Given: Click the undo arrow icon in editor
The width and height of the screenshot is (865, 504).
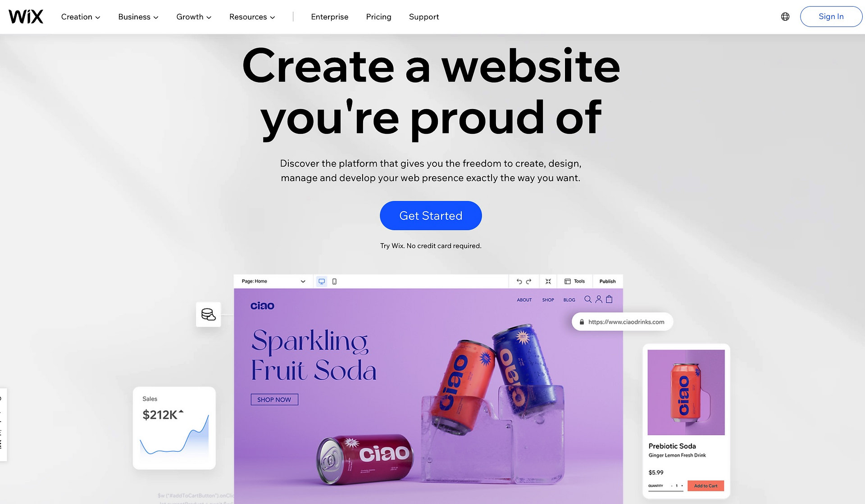Looking at the screenshot, I should click(x=517, y=281).
